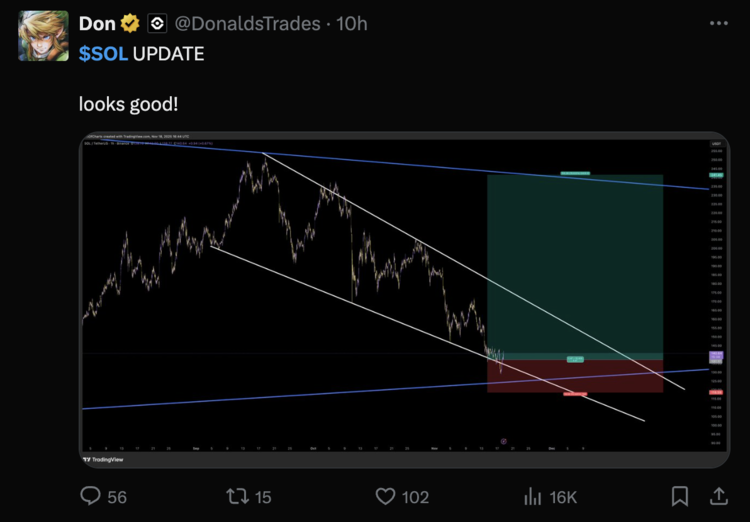Open the $SOL cashtag link
Screen dimensions: 750x522
point(103,53)
